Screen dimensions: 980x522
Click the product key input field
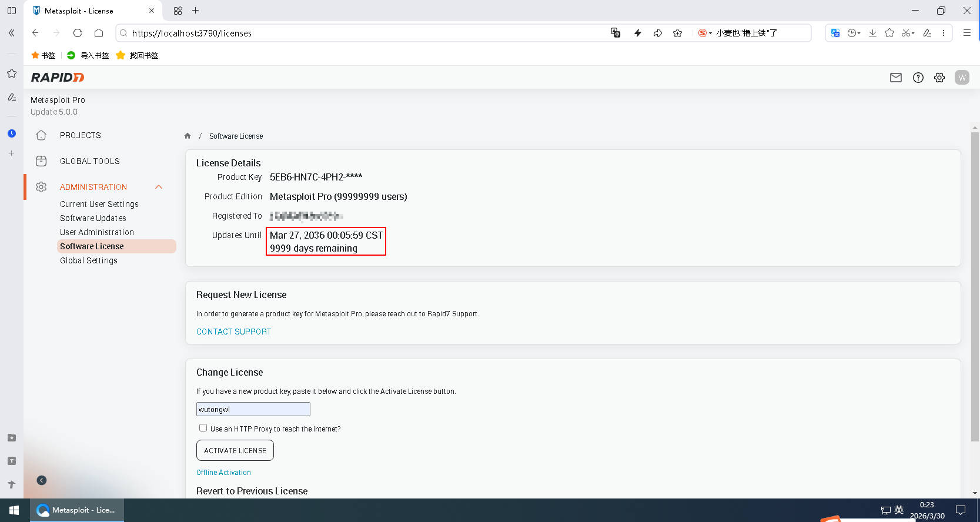click(253, 409)
